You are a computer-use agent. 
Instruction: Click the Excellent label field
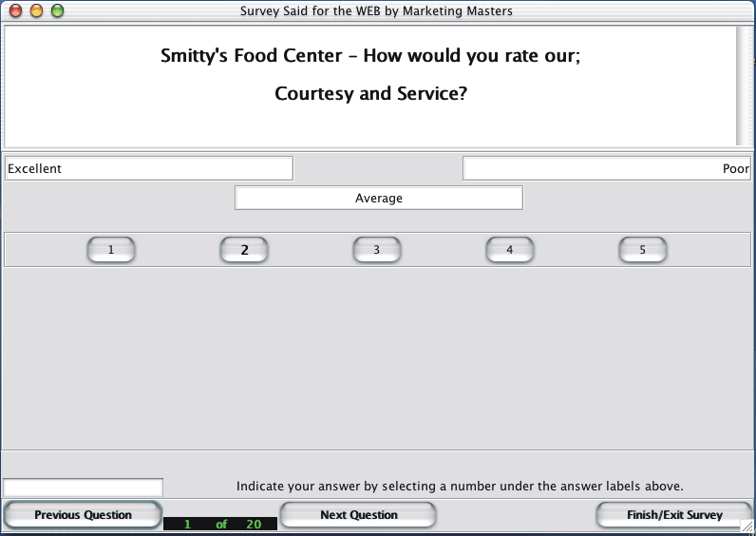pyautogui.click(x=149, y=168)
